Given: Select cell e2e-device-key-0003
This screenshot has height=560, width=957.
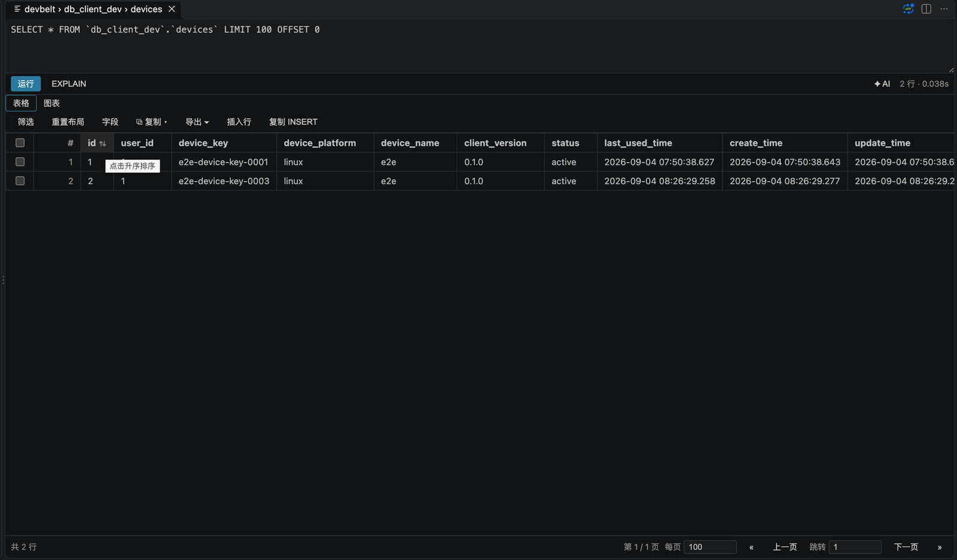Looking at the screenshot, I should (x=224, y=181).
